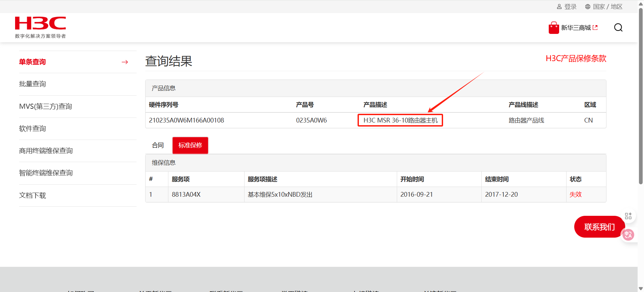
Task: Open the search magnifier icon
Action: click(618, 28)
